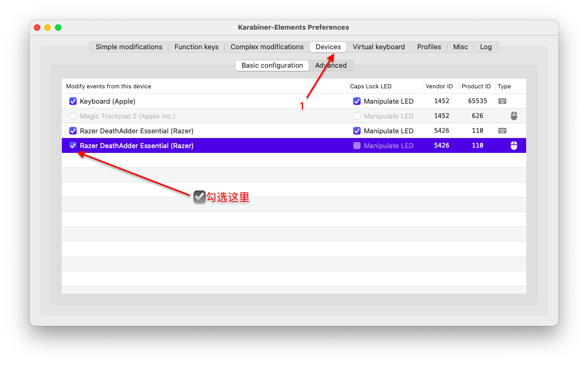This screenshot has height=365, width=588.
Task: Close the Karabiner-Elements Preferences window
Action: click(x=37, y=28)
